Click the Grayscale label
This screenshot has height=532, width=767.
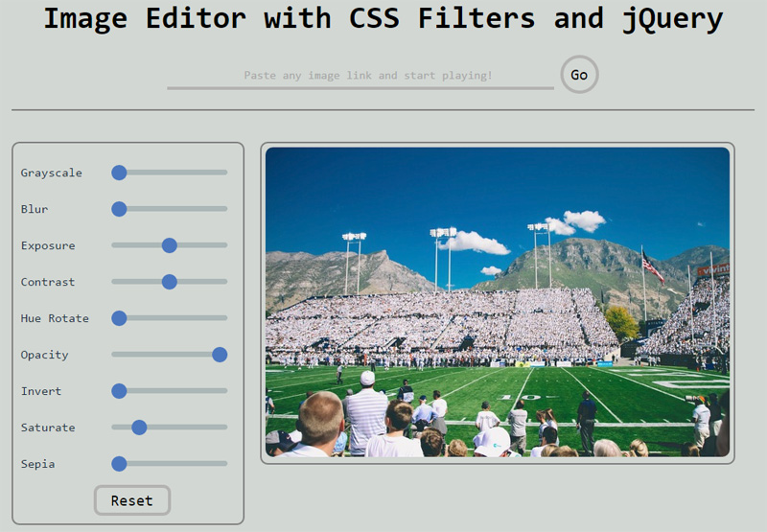[x=52, y=173]
